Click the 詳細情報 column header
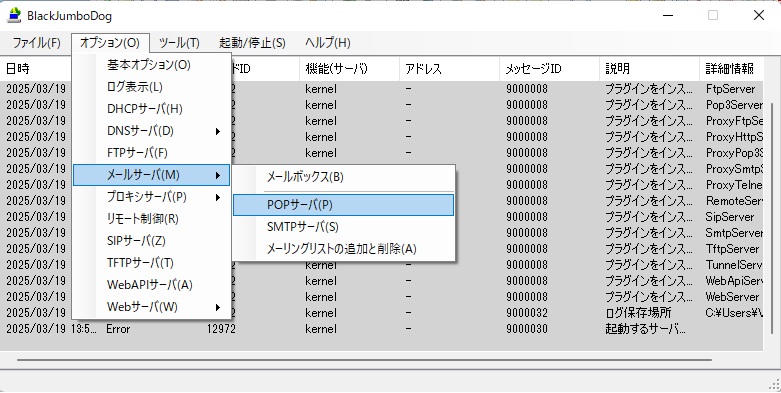Screen dimensions: 781x393 click(732, 69)
